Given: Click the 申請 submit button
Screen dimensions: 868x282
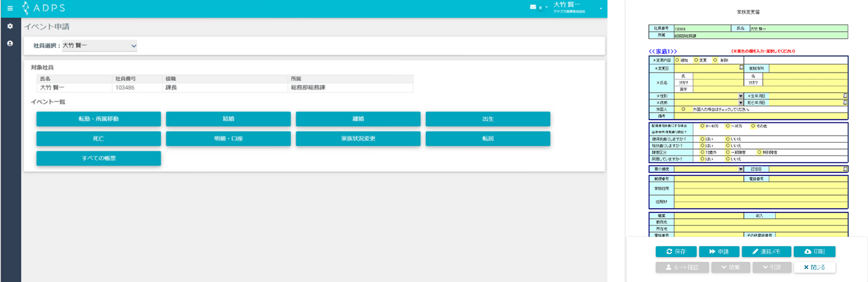Looking at the screenshot, I should point(719,251).
